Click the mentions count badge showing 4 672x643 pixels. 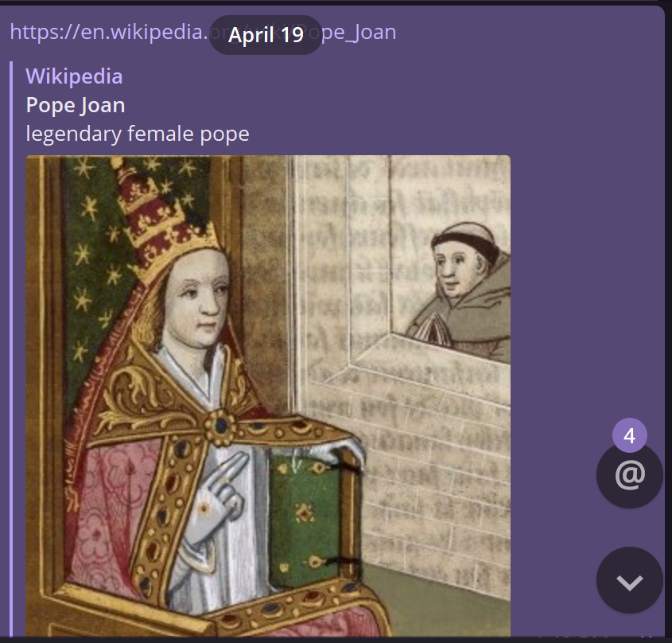630,435
